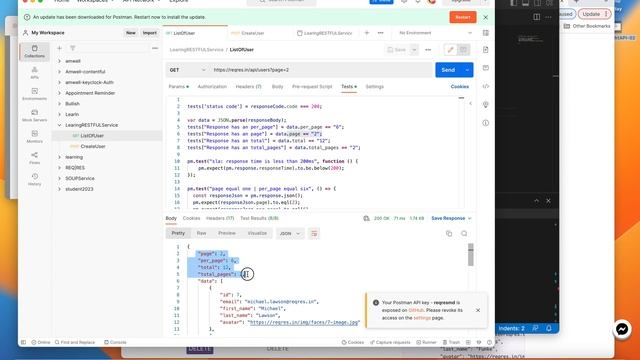This screenshot has height=360, width=640.
Task: Open the Save Response dropdown
Action: (x=451, y=218)
